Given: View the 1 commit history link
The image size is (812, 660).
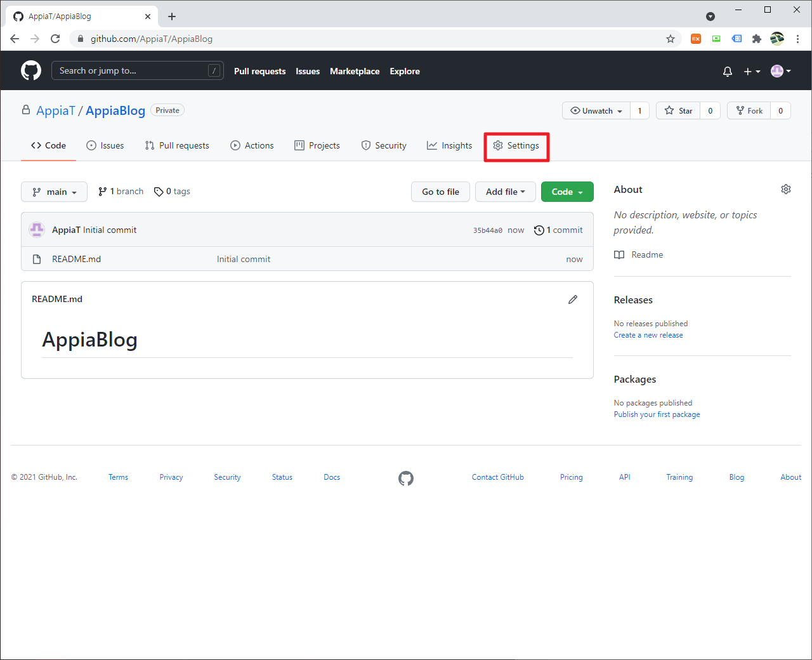Looking at the screenshot, I should pos(558,230).
